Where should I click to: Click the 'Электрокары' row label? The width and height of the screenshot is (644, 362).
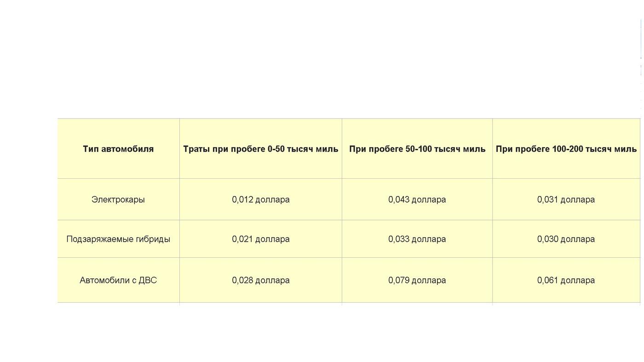(x=118, y=199)
